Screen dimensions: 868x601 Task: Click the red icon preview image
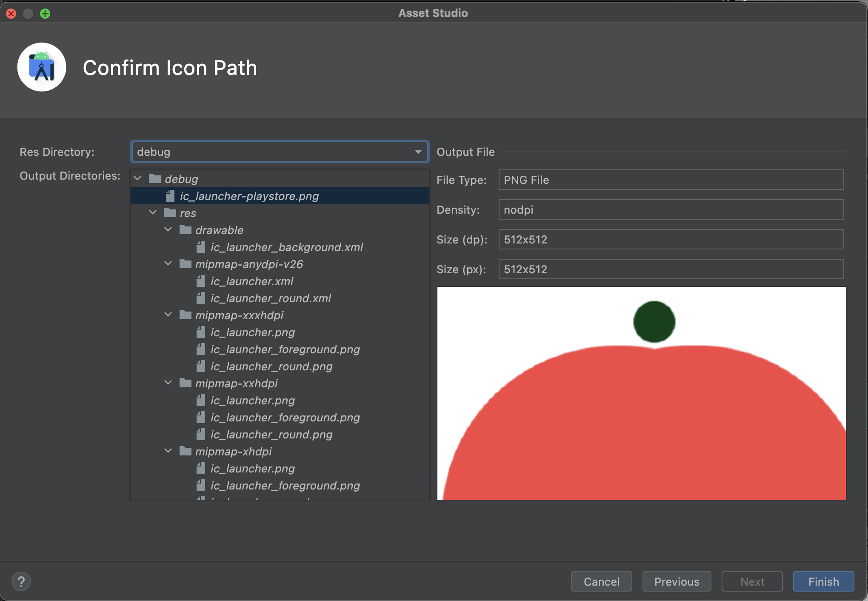point(641,421)
